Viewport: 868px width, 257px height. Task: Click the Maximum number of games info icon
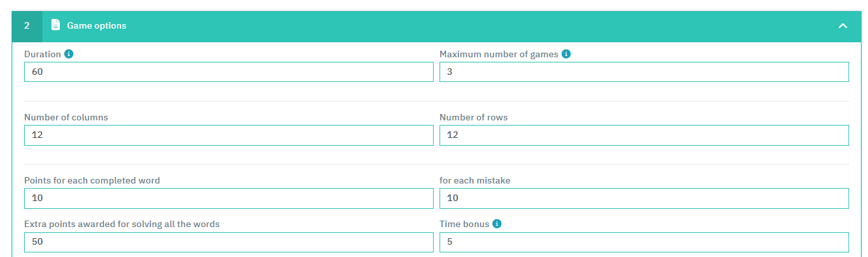pos(566,54)
